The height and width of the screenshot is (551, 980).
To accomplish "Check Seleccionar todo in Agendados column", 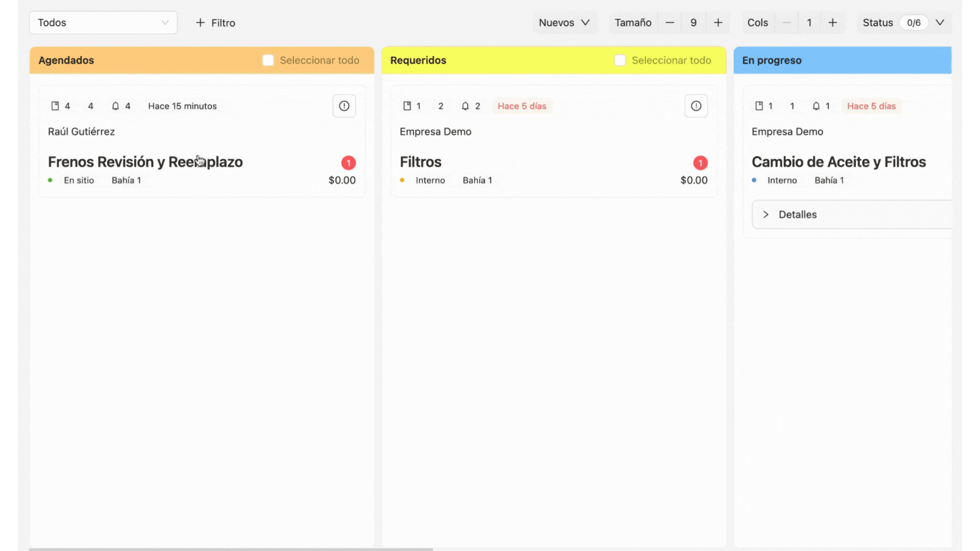I will click(268, 60).
